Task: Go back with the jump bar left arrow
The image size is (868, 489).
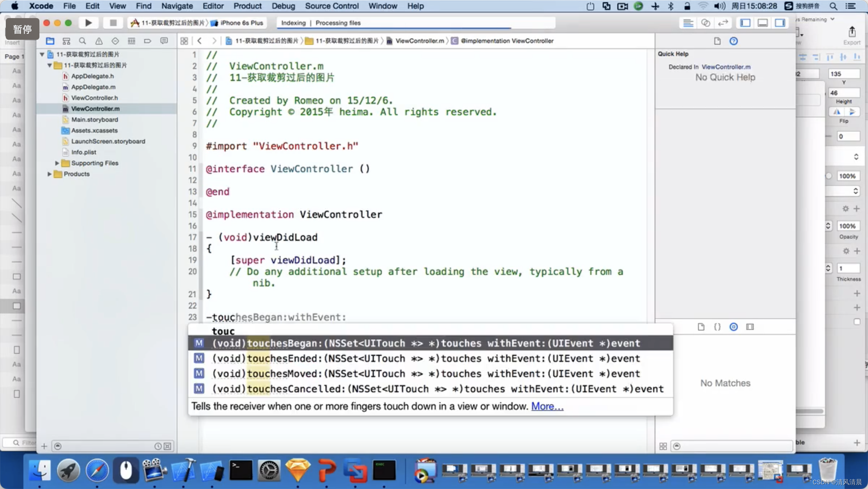Action: [200, 41]
